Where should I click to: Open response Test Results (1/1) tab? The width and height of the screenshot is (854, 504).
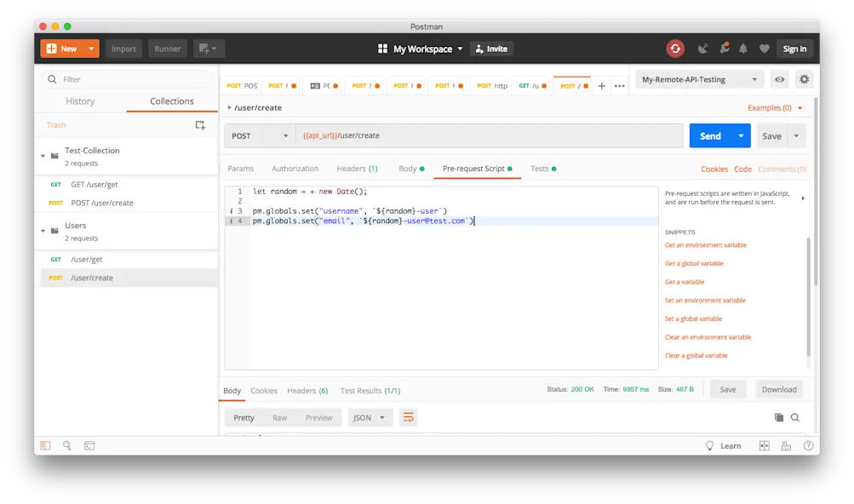coord(370,391)
